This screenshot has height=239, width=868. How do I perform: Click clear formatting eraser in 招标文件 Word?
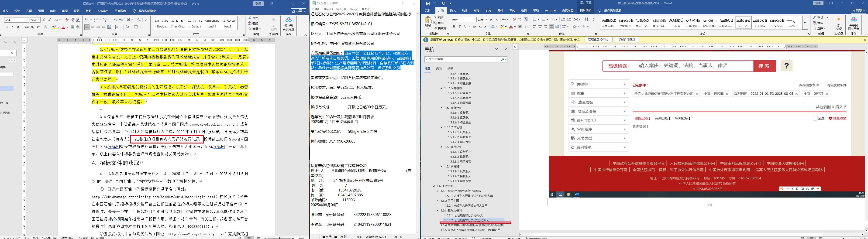(x=67, y=20)
